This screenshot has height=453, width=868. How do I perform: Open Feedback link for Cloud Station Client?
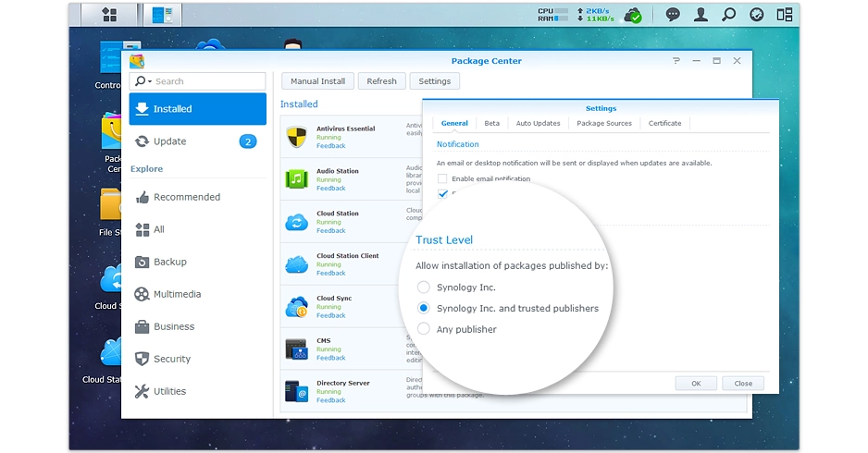click(331, 274)
